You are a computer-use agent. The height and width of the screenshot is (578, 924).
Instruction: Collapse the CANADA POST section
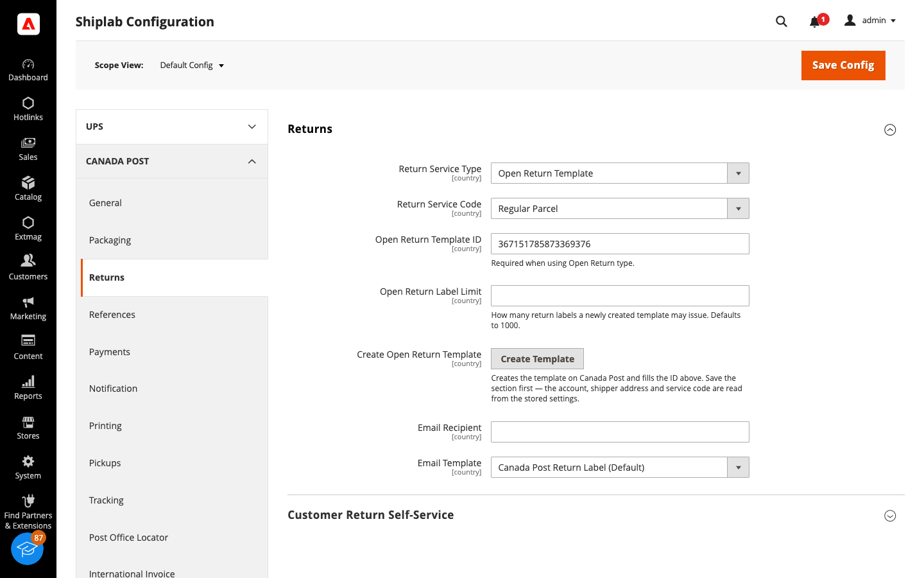tap(172, 161)
